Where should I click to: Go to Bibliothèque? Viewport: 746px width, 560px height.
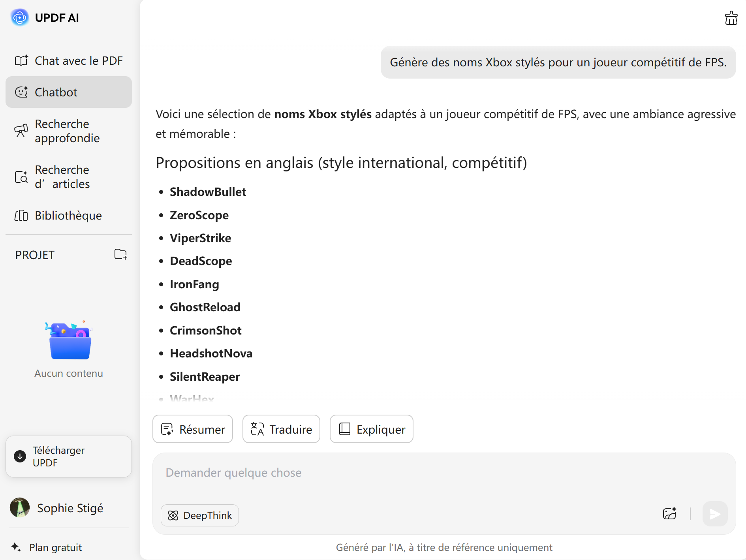pyautogui.click(x=69, y=215)
